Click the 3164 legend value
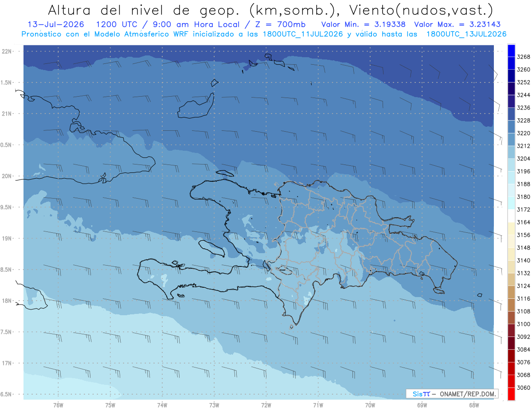The width and height of the screenshot is (532, 411). pyautogui.click(x=524, y=222)
